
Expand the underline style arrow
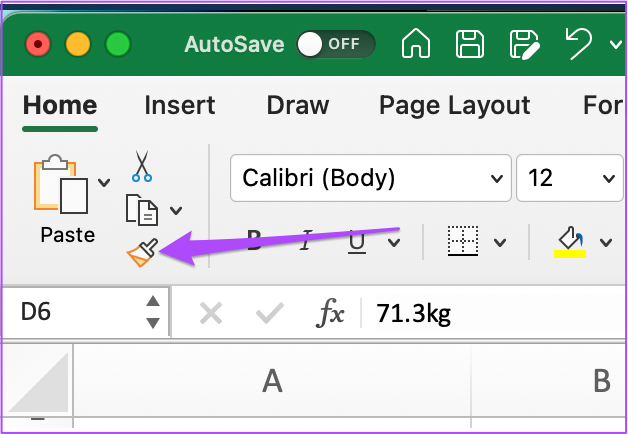(x=394, y=242)
